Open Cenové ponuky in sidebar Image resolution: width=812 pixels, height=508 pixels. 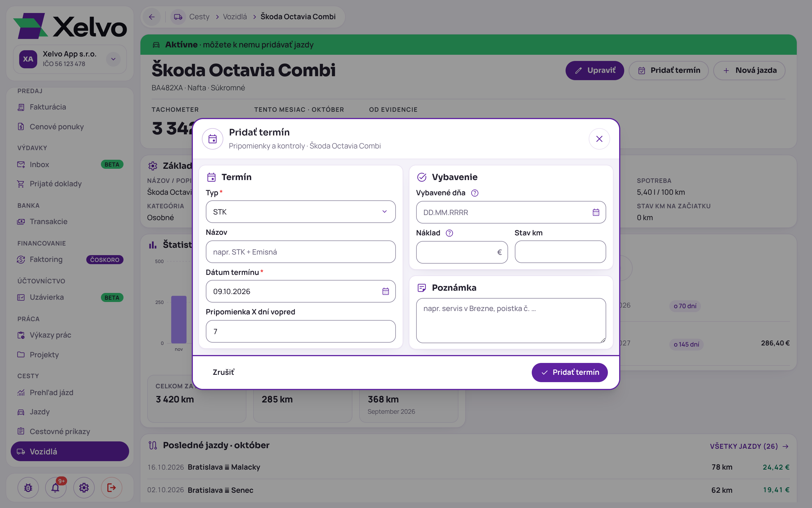(70, 127)
